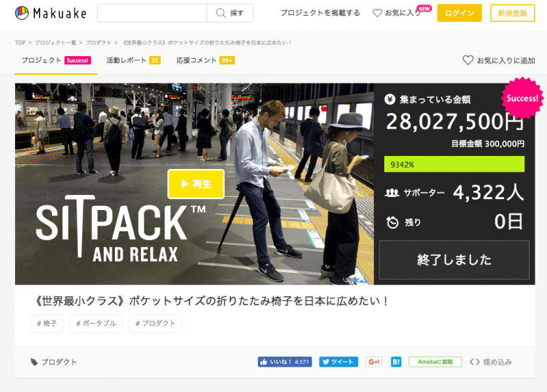Click the ログイン button
Screen dimensions: 547x392
tap(459, 13)
